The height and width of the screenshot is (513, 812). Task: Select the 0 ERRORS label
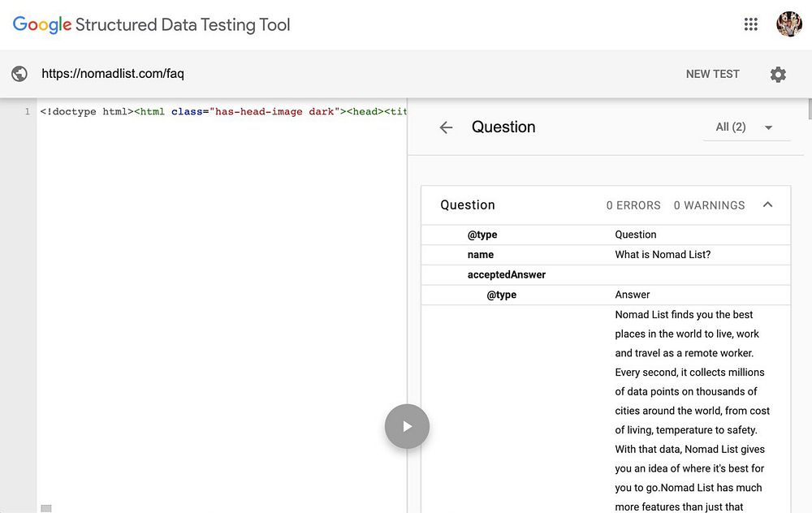pos(633,205)
